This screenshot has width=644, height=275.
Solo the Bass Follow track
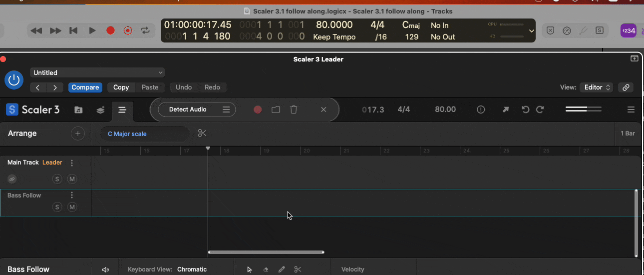(x=57, y=207)
